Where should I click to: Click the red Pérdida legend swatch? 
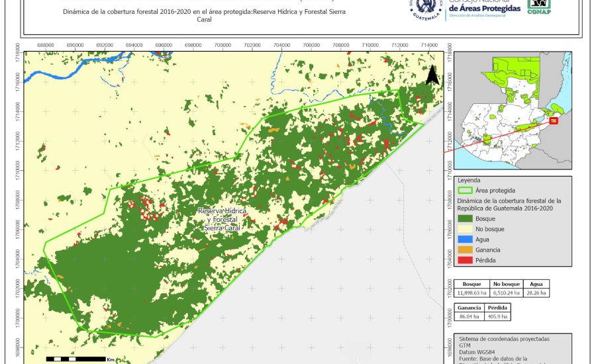(x=466, y=261)
